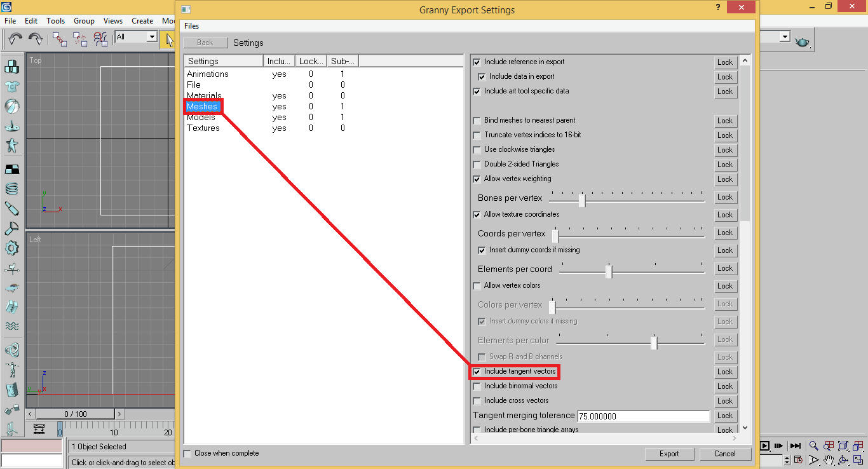Click the Redo arrow in 3ds Max toolbar
The image size is (868, 469).
pos(36,39)
